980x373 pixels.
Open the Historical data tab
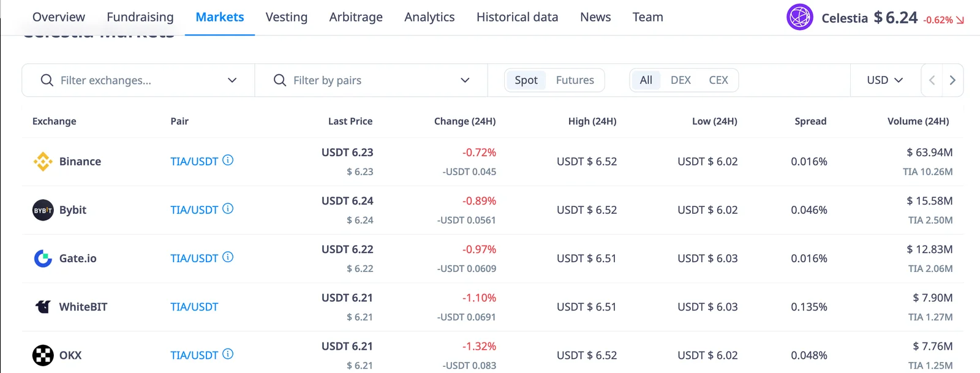pyautogui.click(x=518, y=17)
